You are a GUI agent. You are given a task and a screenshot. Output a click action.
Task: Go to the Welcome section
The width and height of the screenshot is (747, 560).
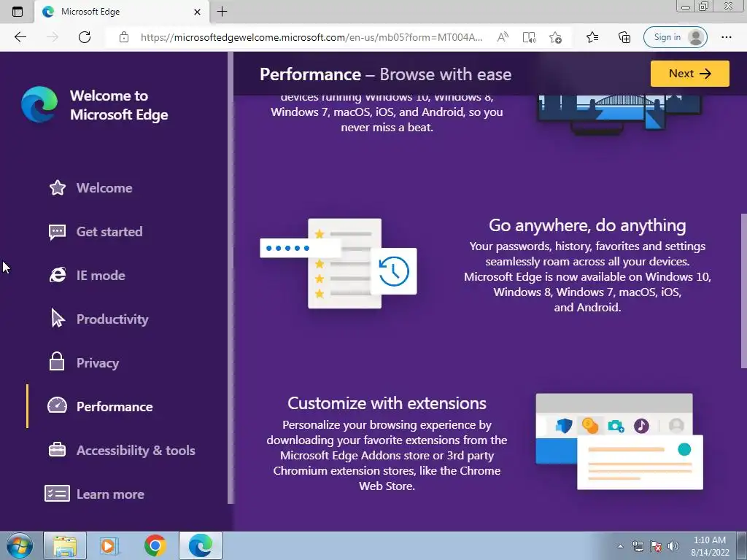pos(104,188)
